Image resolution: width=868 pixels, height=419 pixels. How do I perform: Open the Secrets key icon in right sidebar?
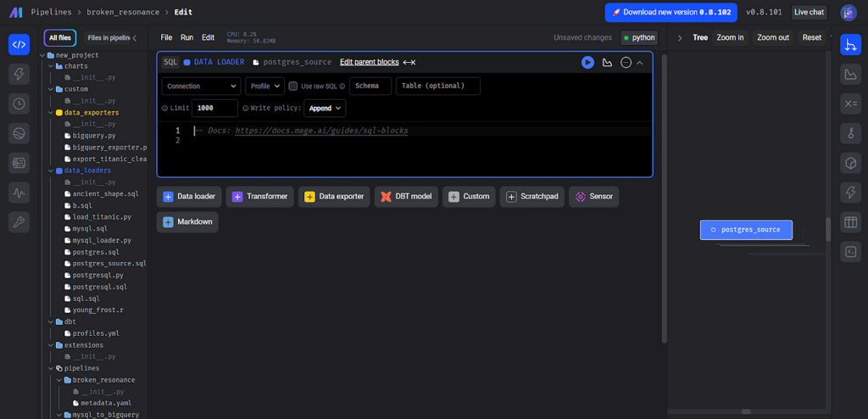(x=850, y=133)
